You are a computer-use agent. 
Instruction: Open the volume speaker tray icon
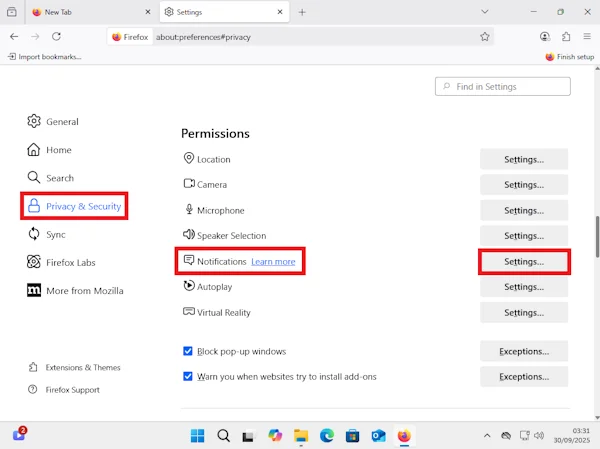539,436
